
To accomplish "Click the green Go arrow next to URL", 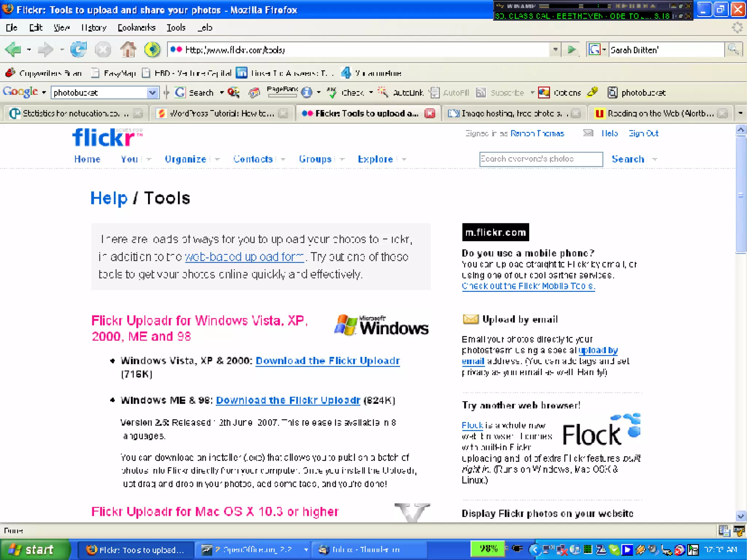I will 572,49.
